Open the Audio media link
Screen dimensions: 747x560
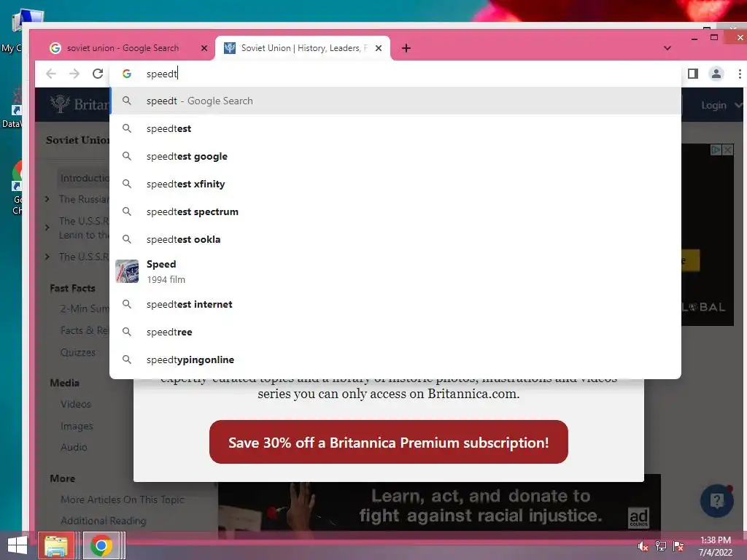point(74,447)
